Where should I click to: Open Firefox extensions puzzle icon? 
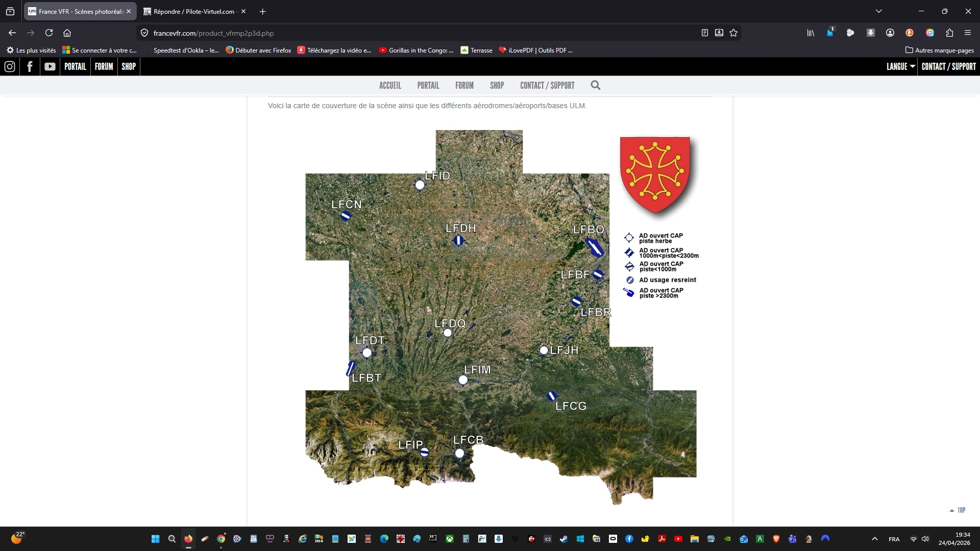click(949, 33)
